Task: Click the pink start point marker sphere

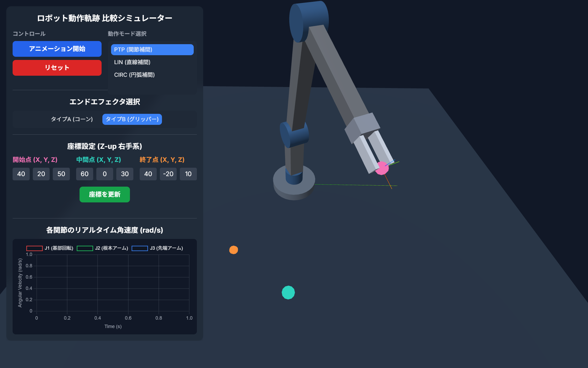Action: click(x=382, y=168)
